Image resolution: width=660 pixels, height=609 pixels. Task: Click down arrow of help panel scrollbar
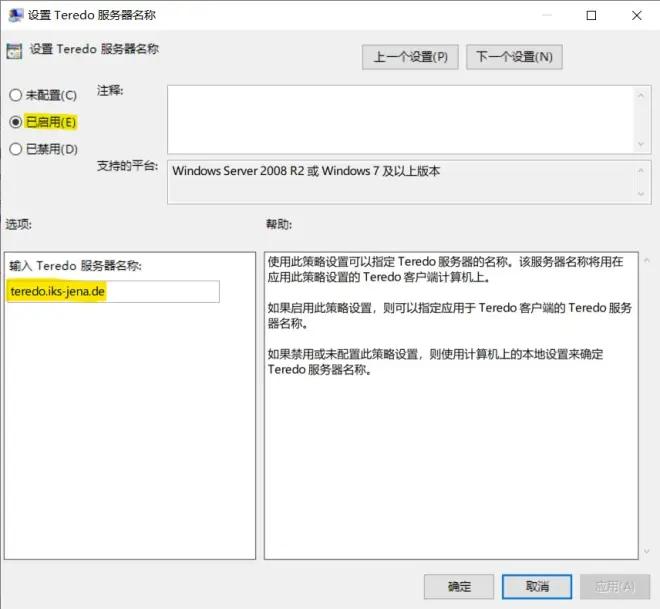click(x=647, y=551)
